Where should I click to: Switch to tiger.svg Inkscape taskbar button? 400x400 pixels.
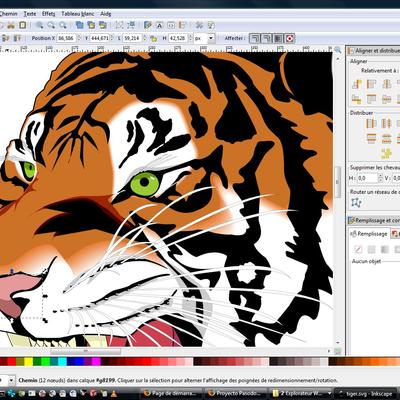click(x=367, y=393)
